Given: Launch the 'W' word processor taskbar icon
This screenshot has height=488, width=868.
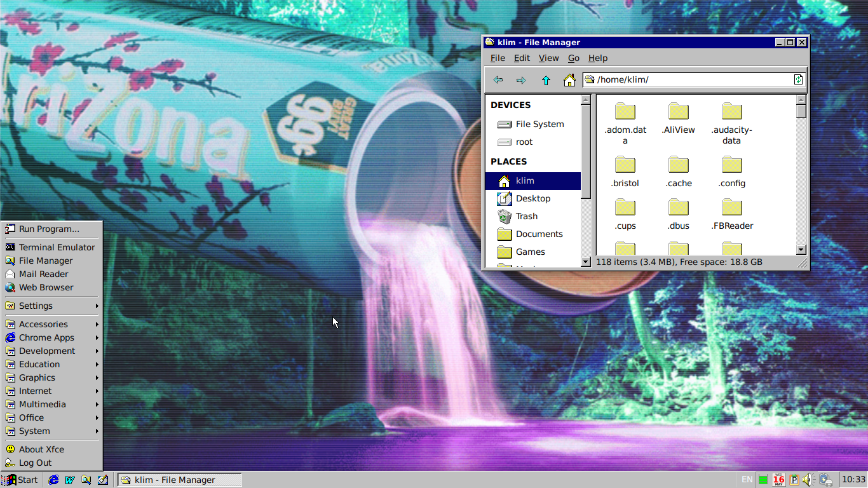Looking at the screenshot, I should tap(70, 480).
